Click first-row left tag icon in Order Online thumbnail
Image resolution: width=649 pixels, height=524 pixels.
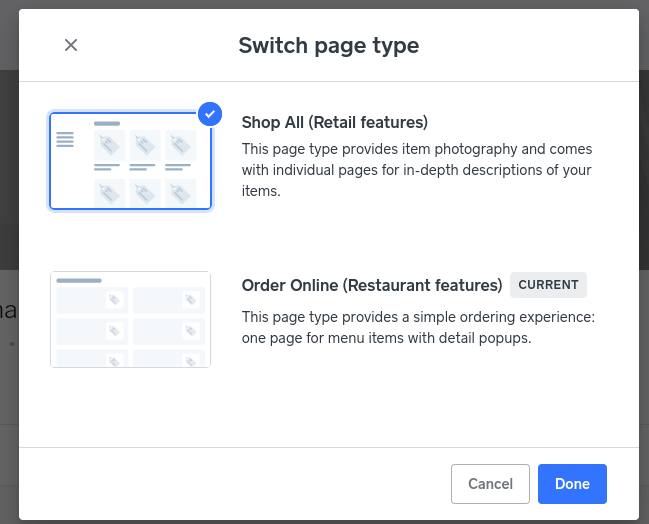(115, 300)
